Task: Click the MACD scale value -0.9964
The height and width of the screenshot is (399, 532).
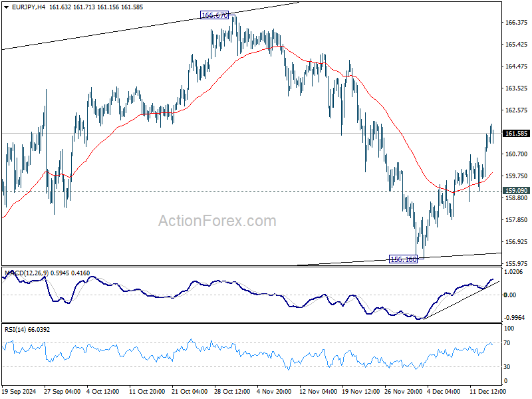Action: pyautogui.click(x=515, y=318)
